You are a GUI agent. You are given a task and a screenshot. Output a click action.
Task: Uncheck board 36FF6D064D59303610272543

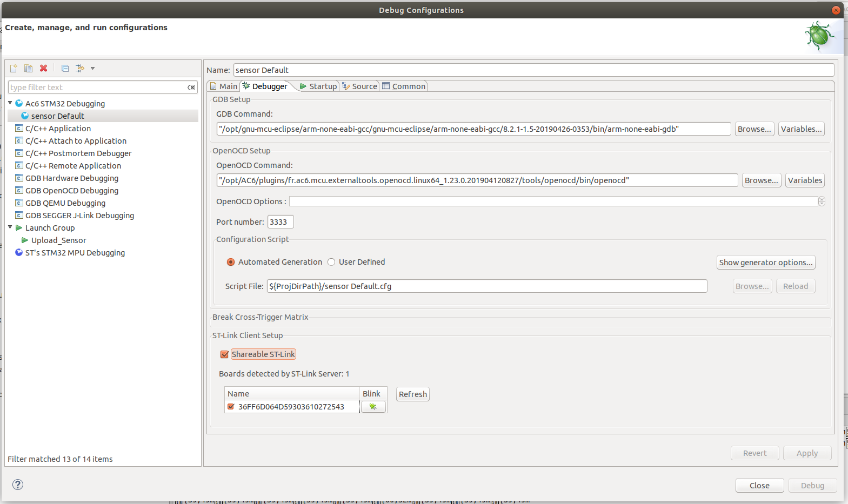click(231, 407)
